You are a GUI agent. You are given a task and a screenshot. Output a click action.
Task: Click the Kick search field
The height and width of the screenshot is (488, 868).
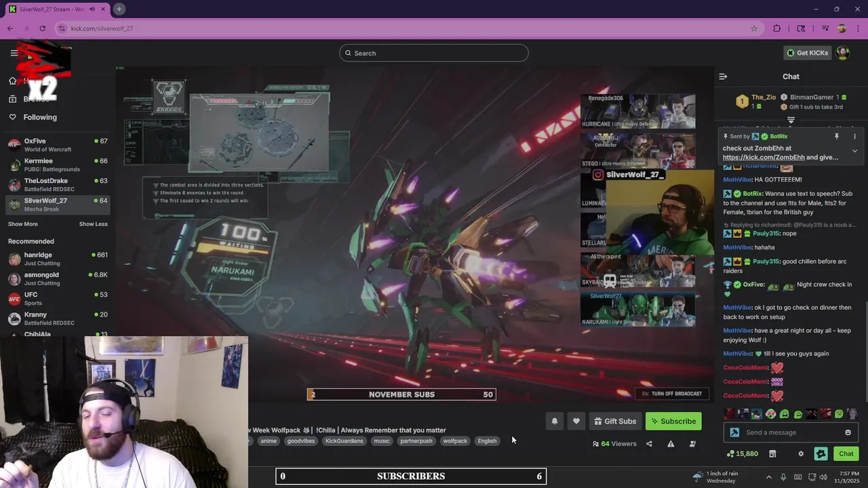(x=434, y=53)
